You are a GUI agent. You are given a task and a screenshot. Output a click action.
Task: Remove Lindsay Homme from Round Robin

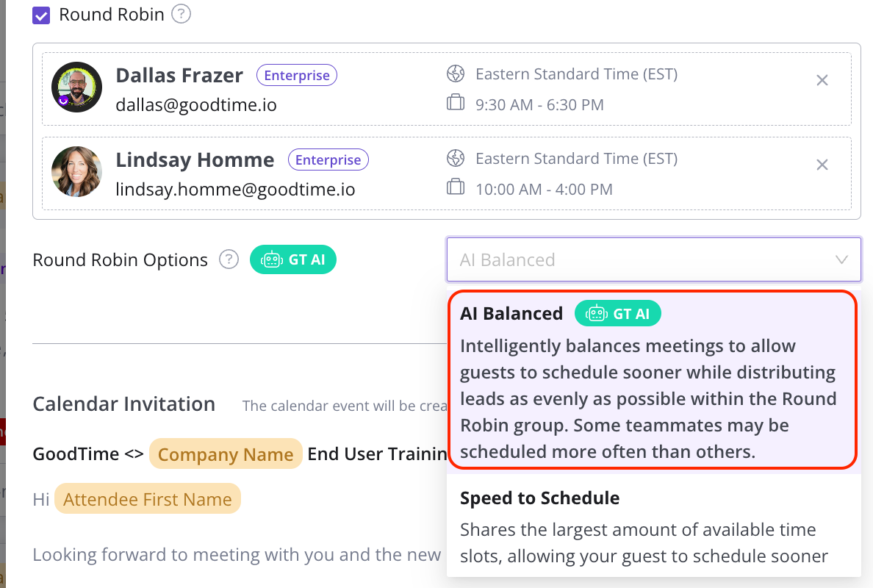[822, 165]
